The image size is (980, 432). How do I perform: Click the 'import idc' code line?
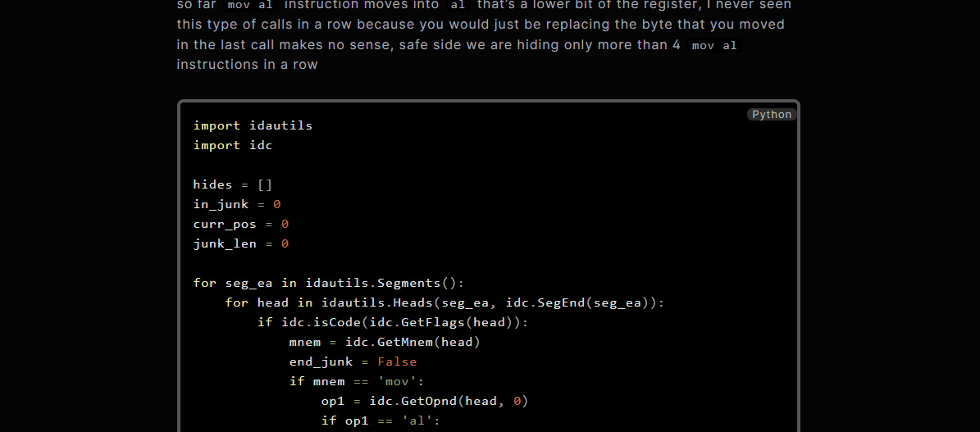pyautogui.click(x=233, y=146)
